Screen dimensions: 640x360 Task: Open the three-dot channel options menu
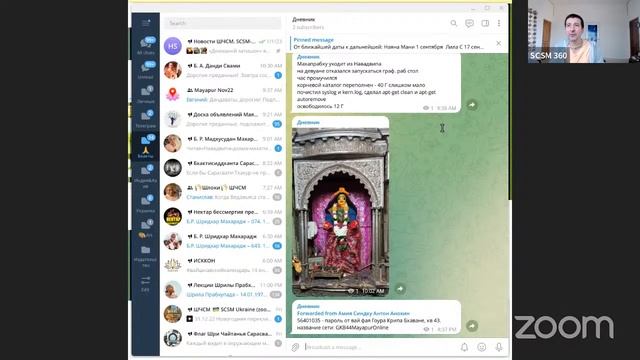pyautogui.click(x=499, y=23)
